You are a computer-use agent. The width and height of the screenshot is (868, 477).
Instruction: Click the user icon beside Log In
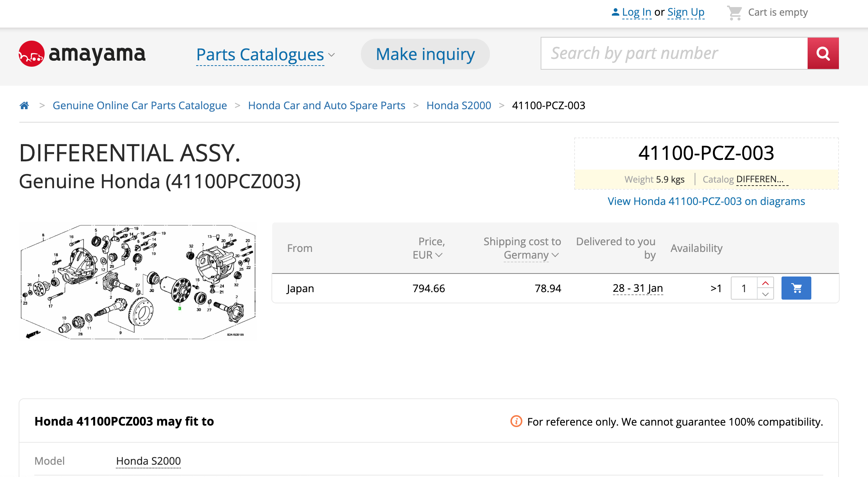coord(615,12)
